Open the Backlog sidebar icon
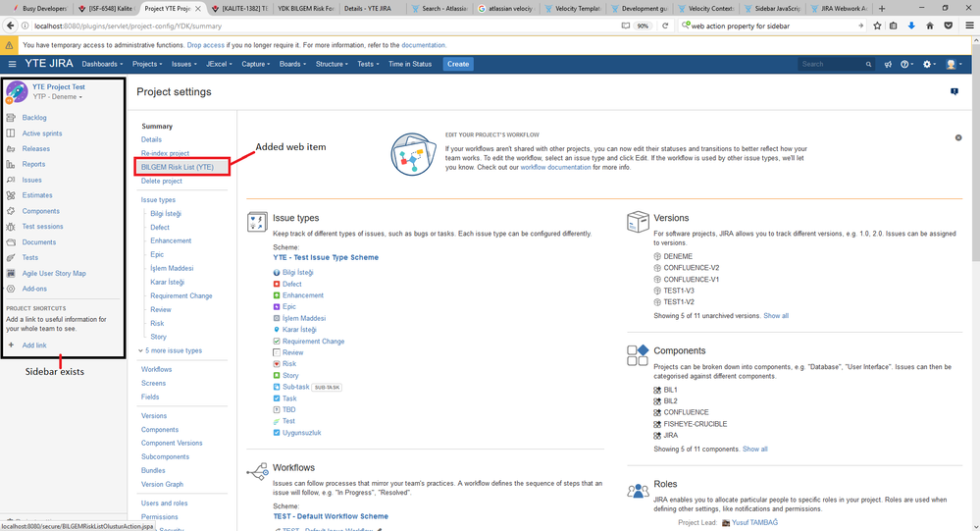Viewport: 980px width, 531px height. tap(11, 118)
